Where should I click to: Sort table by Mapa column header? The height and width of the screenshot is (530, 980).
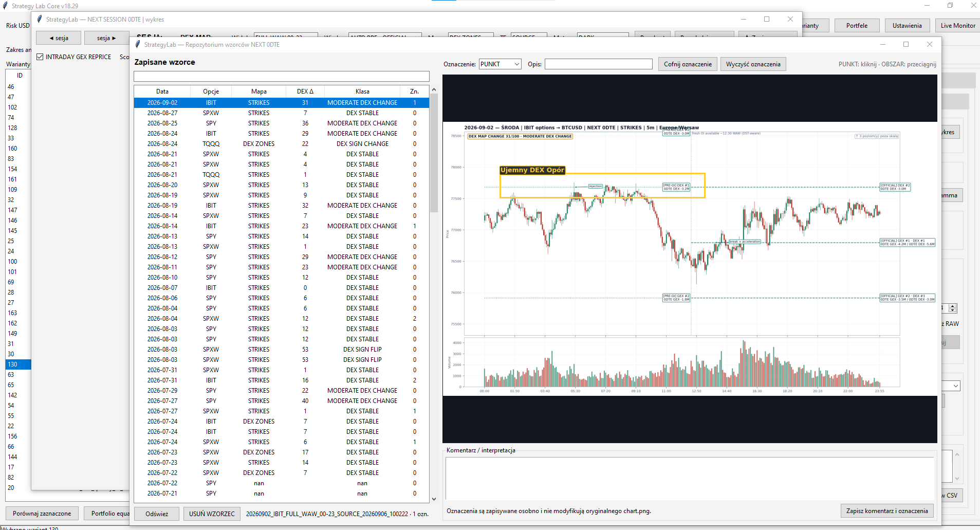(259, 92)
